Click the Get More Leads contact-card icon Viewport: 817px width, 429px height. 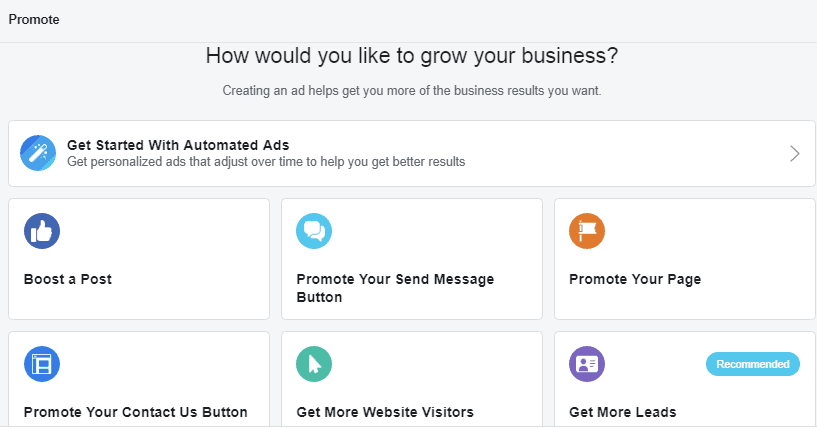[x=587, y=364]
